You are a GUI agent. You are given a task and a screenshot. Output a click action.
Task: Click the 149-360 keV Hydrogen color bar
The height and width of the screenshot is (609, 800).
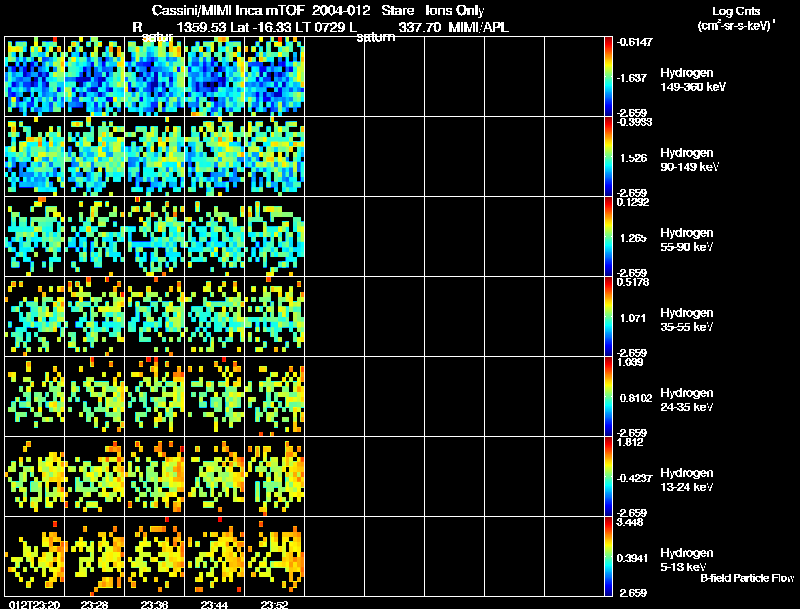[609, 76]
